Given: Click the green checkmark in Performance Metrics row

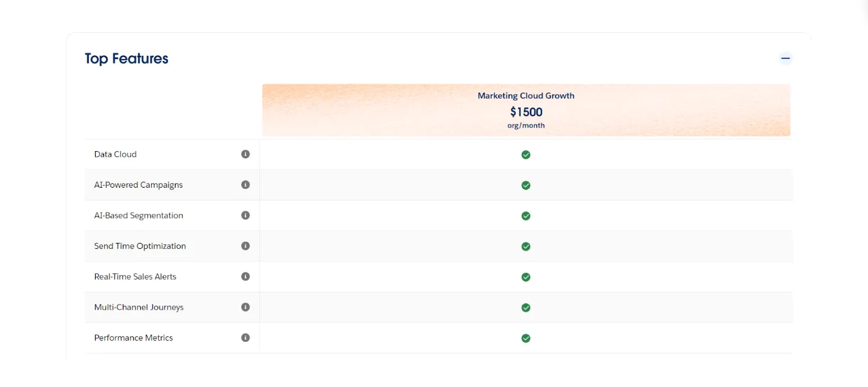Looking at the screenshot, I should pos(526,338).
